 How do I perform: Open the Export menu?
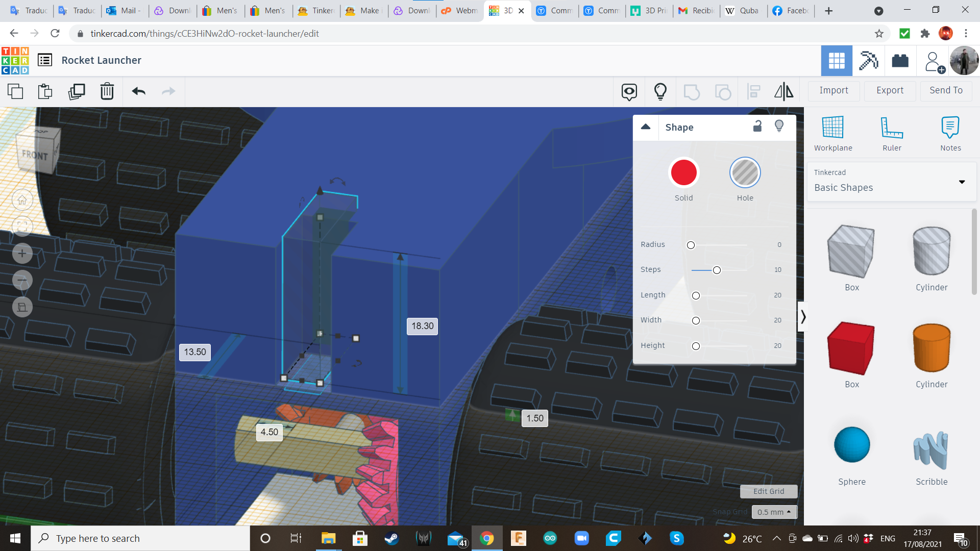point(890,90)
